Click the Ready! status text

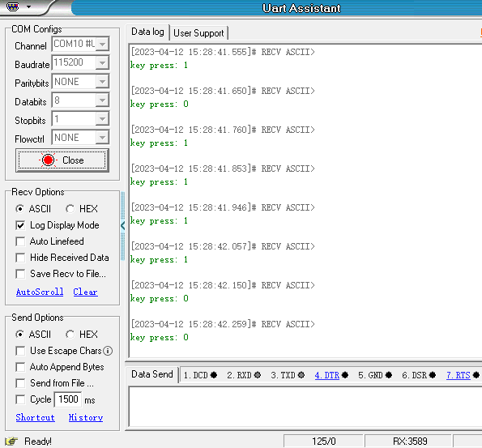(x=38, y=442)
